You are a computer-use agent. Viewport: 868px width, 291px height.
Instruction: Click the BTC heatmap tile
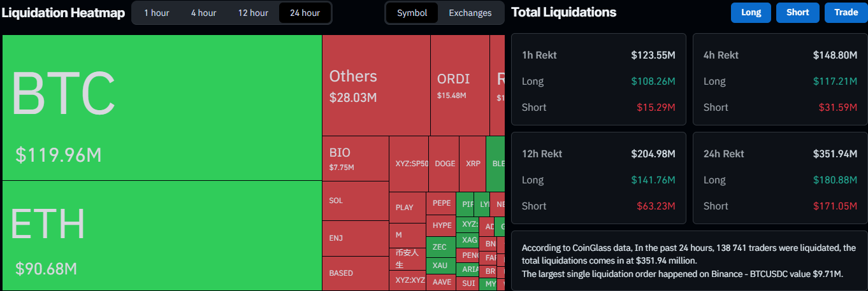click(162, 107)
